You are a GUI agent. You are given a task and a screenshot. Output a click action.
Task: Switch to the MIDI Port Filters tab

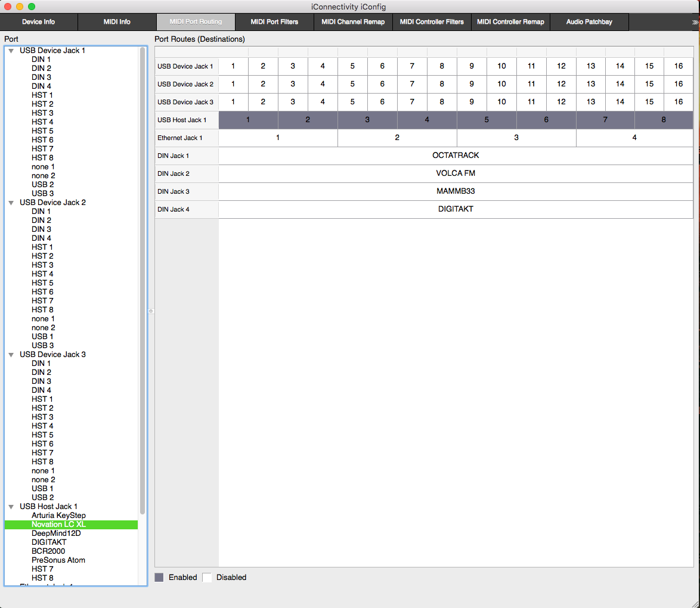[274, 22]
